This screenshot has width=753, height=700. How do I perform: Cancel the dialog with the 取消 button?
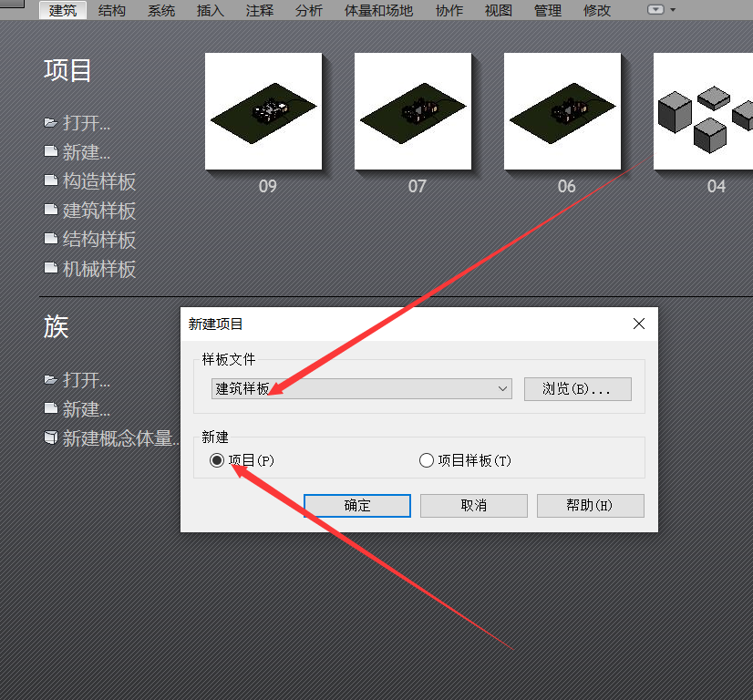[473, 506]
